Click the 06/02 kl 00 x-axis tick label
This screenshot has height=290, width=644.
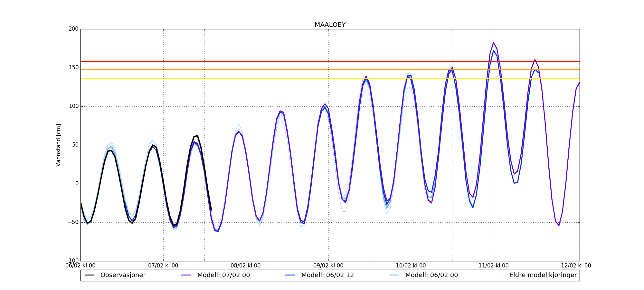point(80,266)
